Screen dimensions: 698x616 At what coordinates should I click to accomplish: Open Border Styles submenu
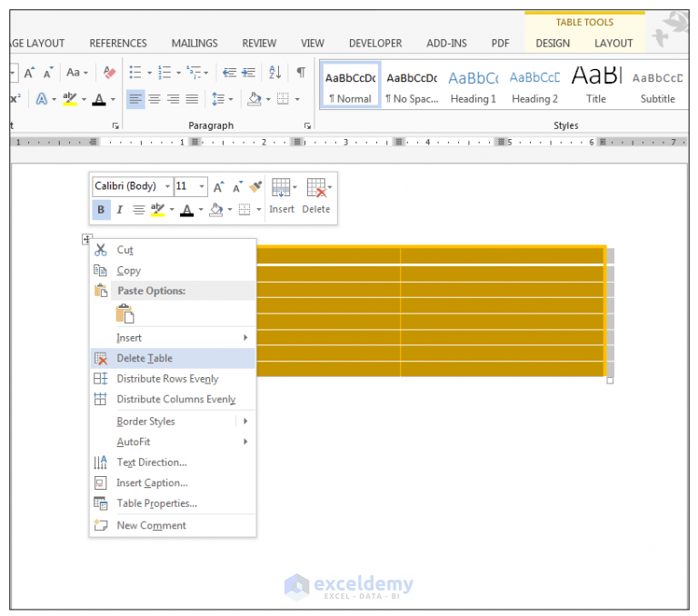173,421
